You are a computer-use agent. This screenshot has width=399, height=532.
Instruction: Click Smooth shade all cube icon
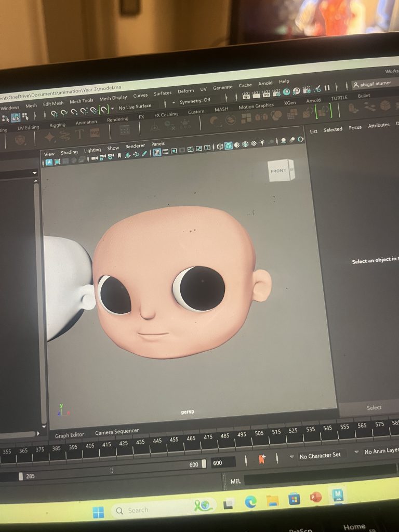[x=229, y=146]
